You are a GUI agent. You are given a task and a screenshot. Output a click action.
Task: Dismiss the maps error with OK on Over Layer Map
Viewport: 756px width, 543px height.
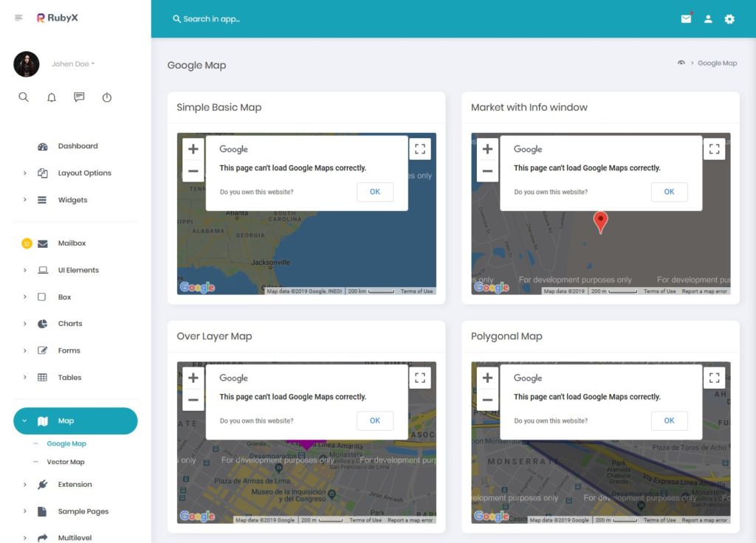click(x=375, y=421)
